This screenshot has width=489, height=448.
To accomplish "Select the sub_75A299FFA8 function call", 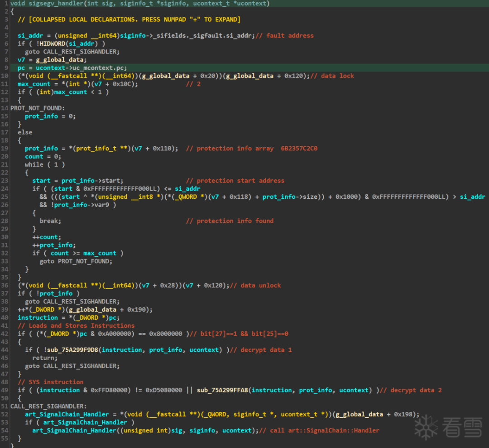I will (222, 390).
